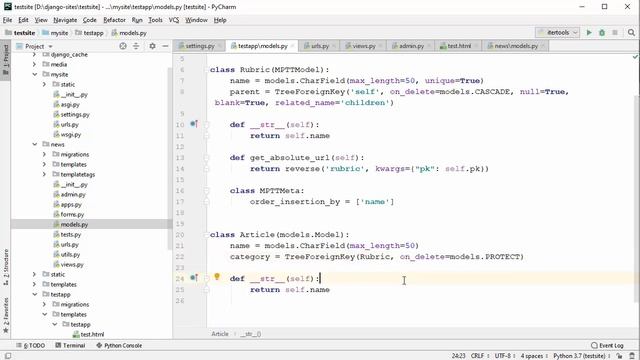Click the Project tree scrollbar
The width and height of the screenshot is (640, 360).
170,157
